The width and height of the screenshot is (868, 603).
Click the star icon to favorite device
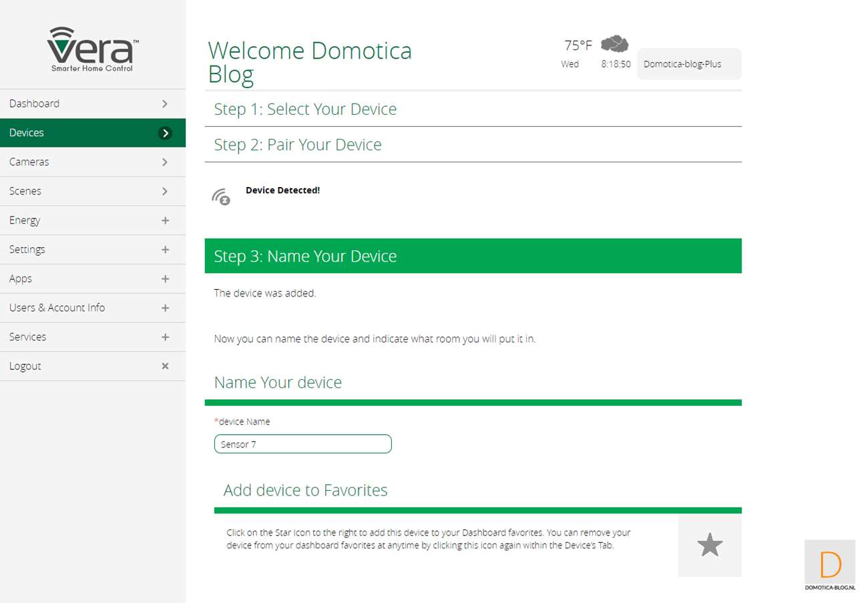(x=710, y=546)
